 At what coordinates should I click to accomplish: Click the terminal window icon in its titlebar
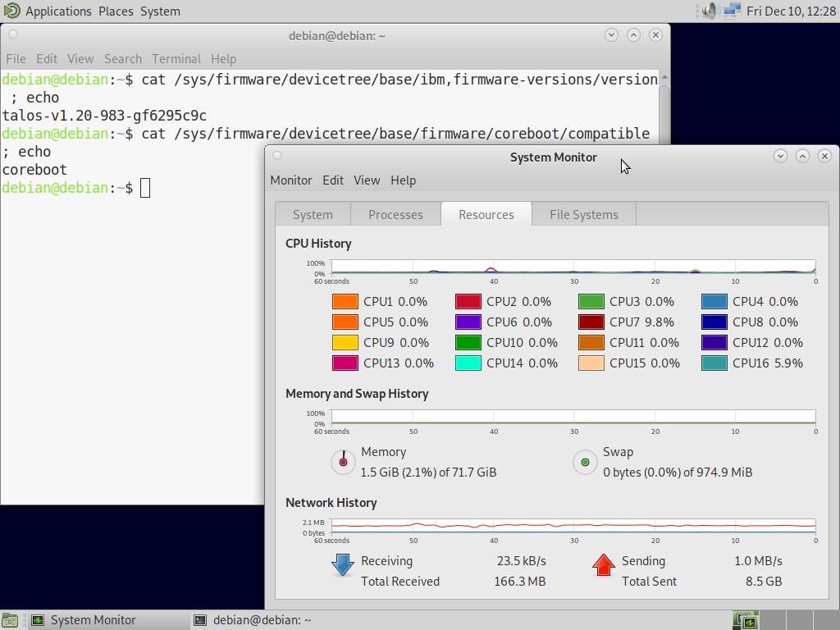click(11, 34)
